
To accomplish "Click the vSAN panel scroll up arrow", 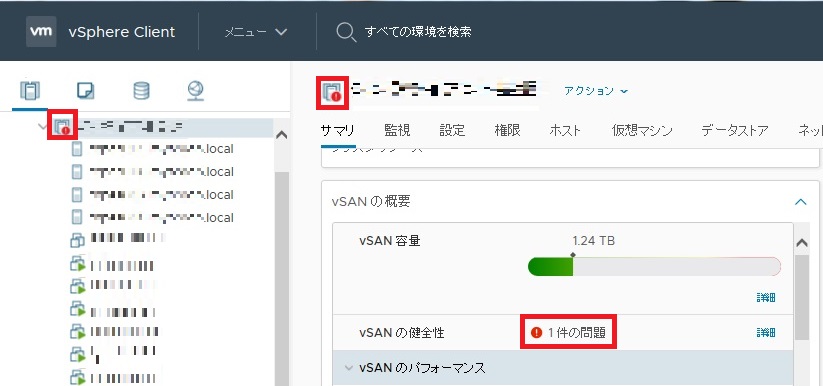I will click(x=801, y=243).
